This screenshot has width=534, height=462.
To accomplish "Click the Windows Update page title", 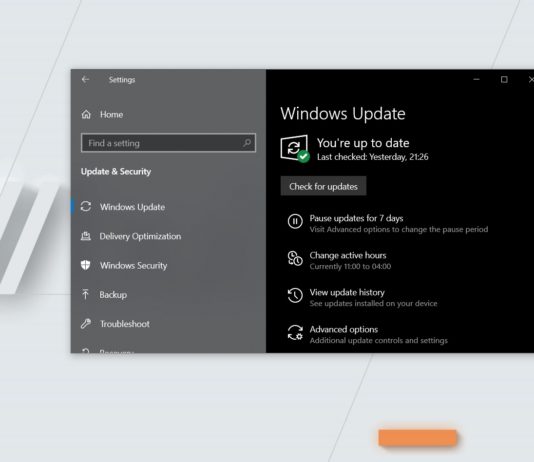I will tap(343, 114).
